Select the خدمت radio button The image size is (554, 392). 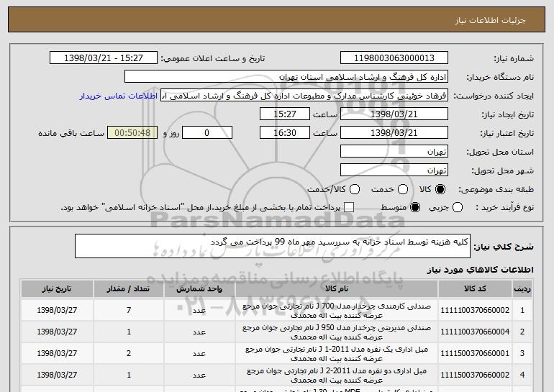[403, 190]
